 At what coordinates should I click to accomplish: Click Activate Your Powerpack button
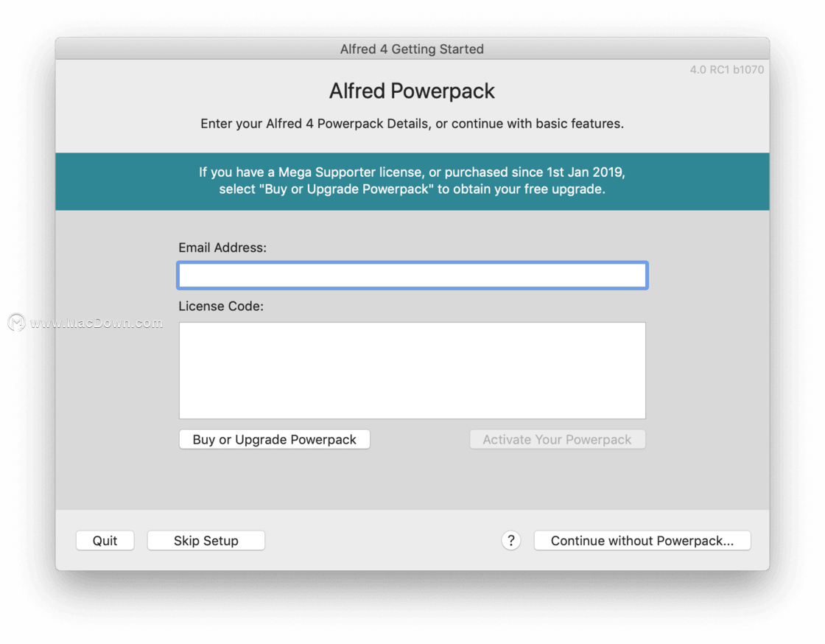click(x=557, y=439)
